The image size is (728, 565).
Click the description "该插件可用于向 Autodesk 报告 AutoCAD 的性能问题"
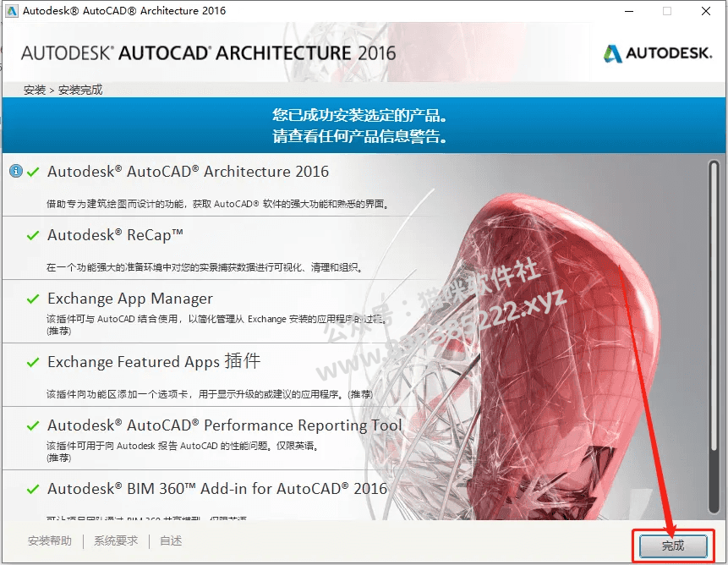tap(183, 452)
